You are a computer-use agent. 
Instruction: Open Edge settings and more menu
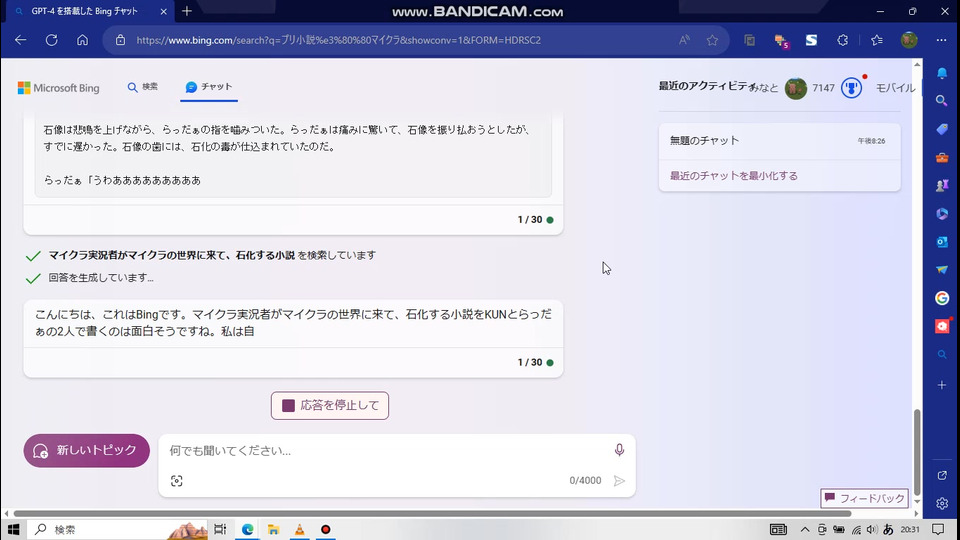coord(941,40)
